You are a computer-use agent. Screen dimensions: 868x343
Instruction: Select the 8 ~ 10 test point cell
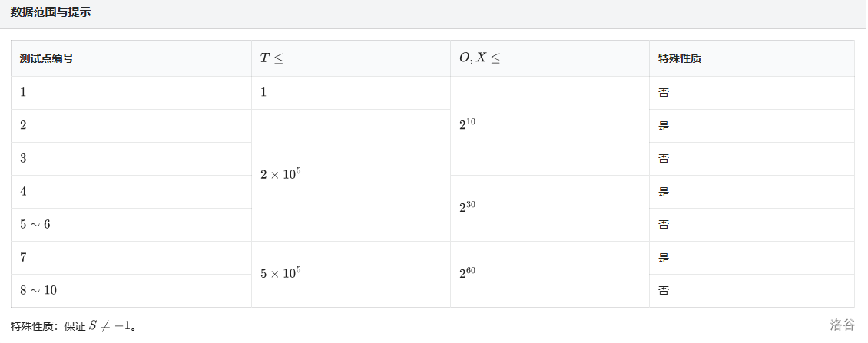click(x=38, y=290)
